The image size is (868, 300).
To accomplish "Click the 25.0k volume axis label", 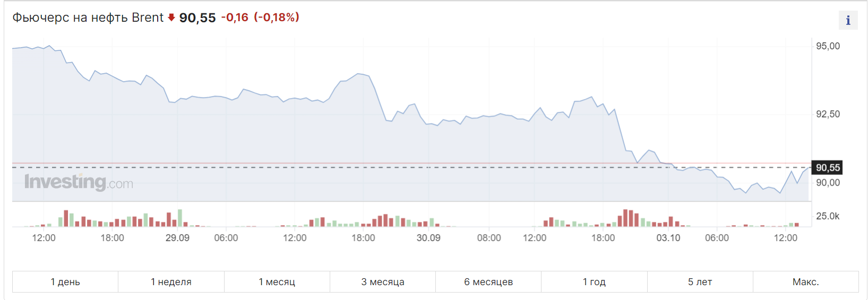I will click(828, 216).
